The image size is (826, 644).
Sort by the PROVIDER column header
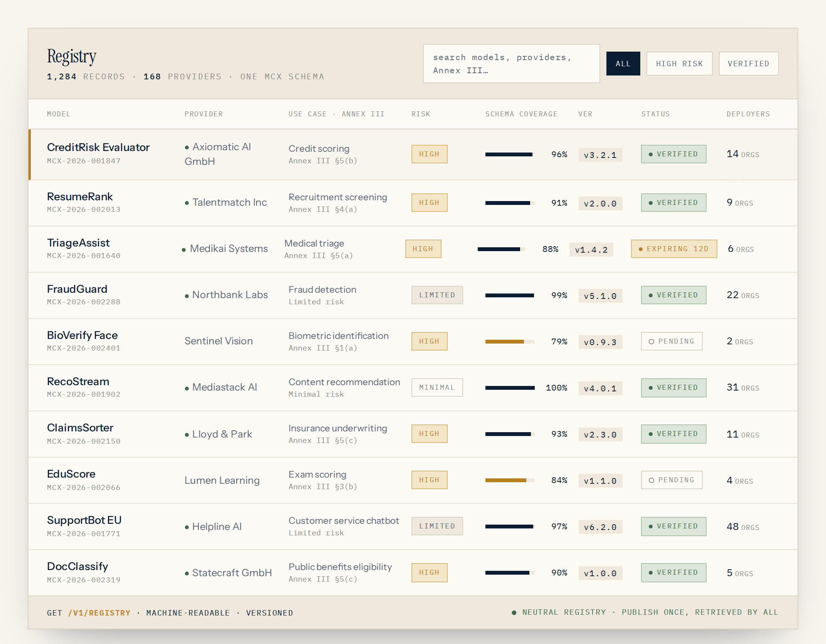click(203, 114)
